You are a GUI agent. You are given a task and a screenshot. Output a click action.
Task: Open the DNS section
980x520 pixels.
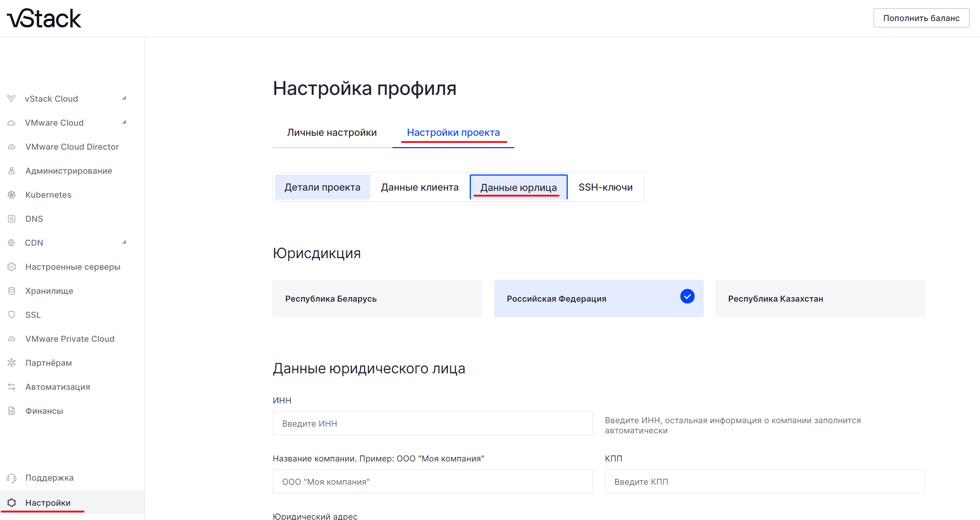pyautogui.click(x=34, y=219)
